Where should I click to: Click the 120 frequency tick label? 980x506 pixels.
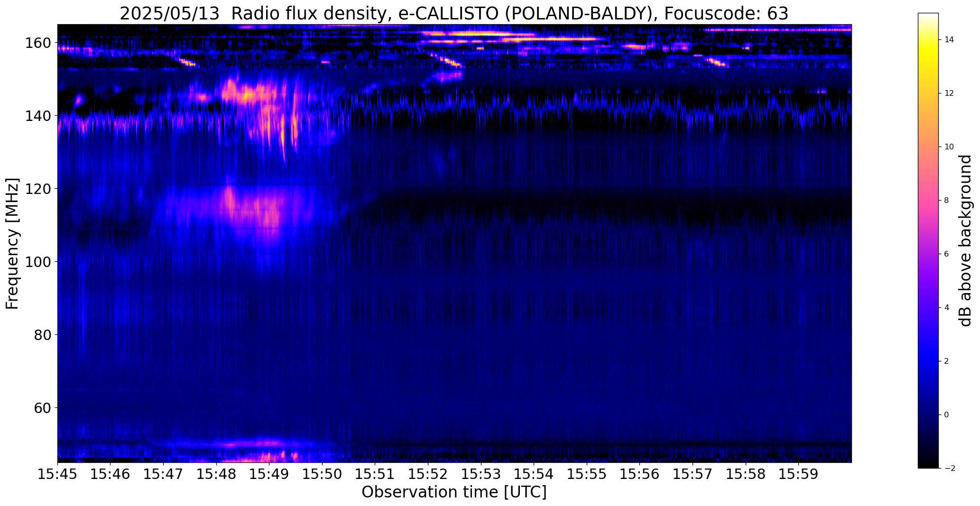tap(37, 189)
